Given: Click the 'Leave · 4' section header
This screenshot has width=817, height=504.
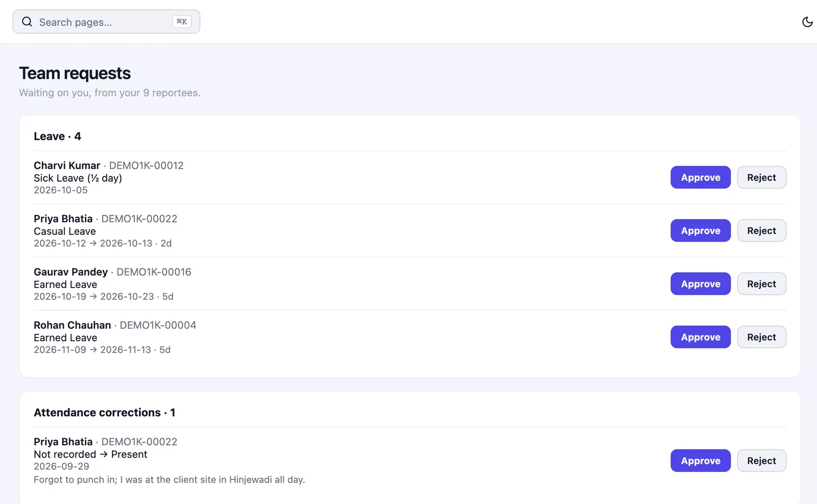Looking at the screenshot, I should pyautogui.click(x=57, y=136).
